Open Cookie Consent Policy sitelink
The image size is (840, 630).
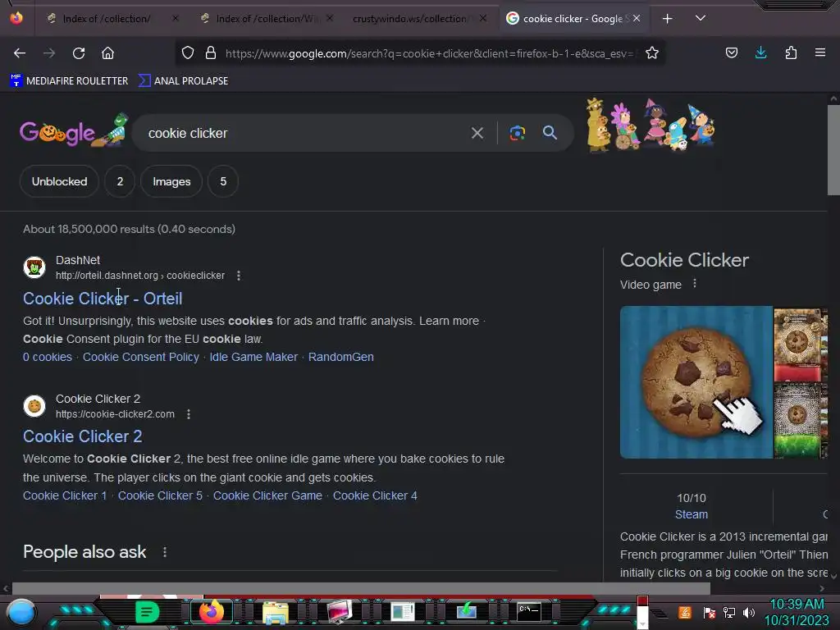pyautogui.click(x=141, y=357)
